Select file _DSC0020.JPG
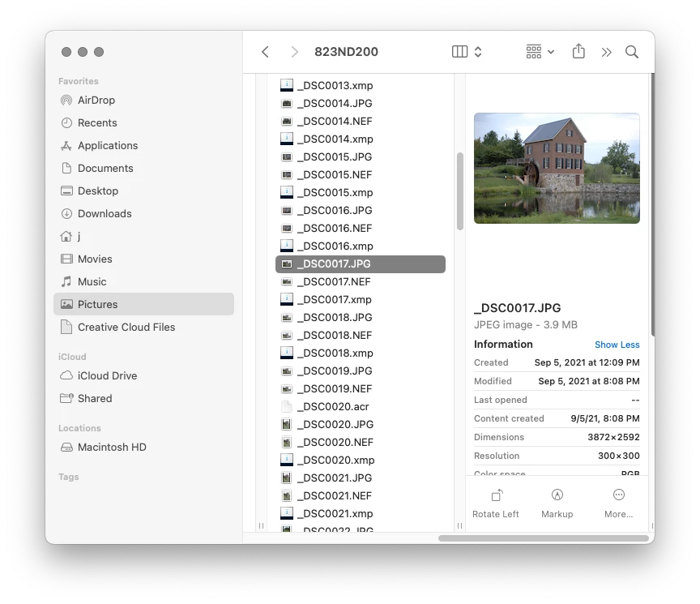Viewport: 700px width, 604px height. point(361,424)
